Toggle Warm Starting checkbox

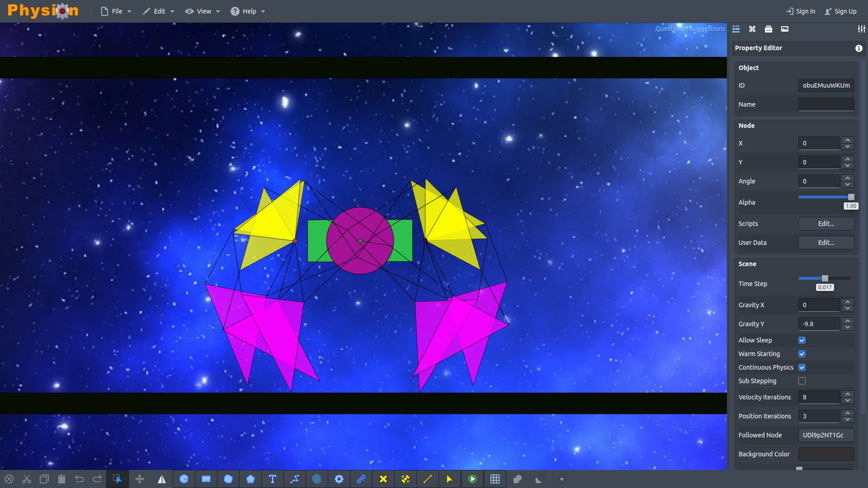(802, 353)
